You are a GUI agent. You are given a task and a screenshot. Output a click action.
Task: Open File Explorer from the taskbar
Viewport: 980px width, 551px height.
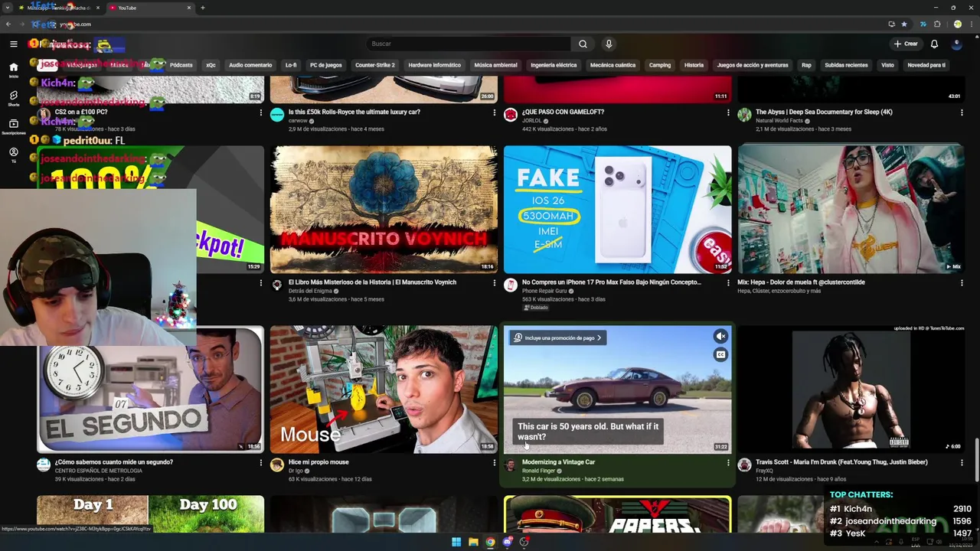473,542
